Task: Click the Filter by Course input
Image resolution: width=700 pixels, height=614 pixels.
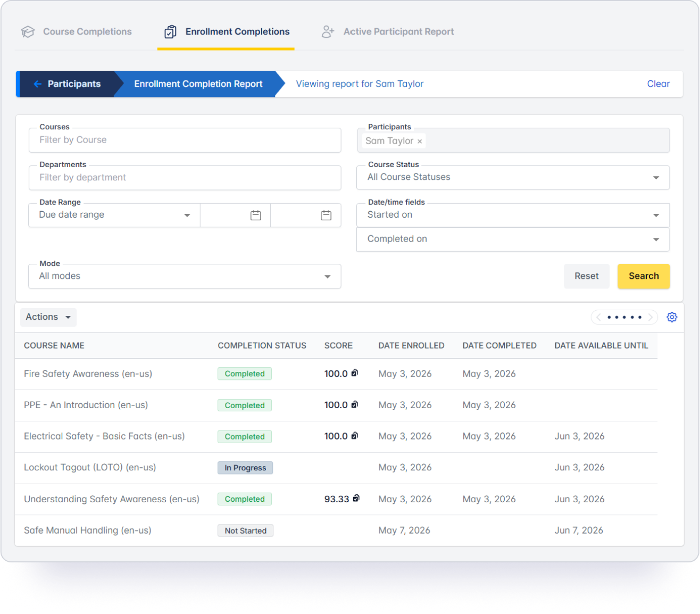Action: coord(185,140)
